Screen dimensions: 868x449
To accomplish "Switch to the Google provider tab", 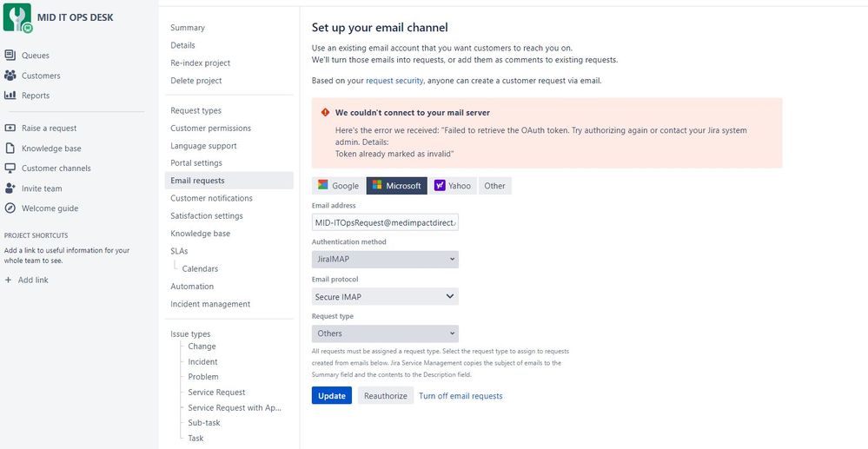I will coord(338,186).
